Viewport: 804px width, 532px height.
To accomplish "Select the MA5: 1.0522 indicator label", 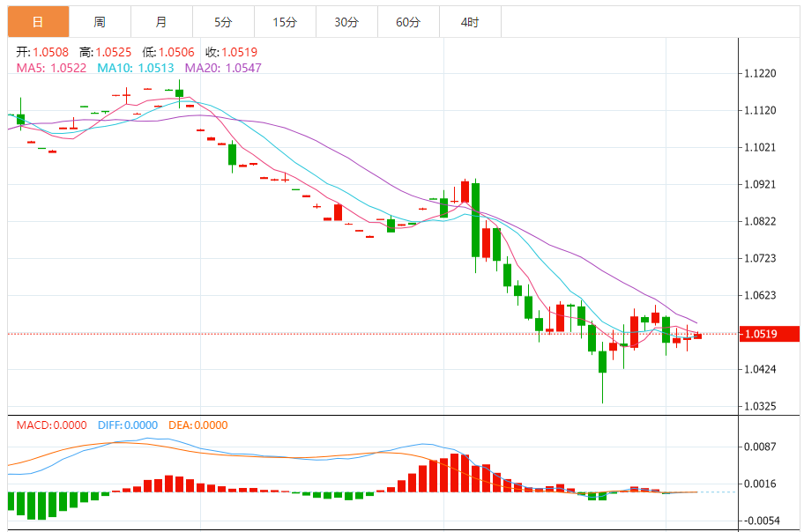I will pyautogui.click(x=51, y=68).
